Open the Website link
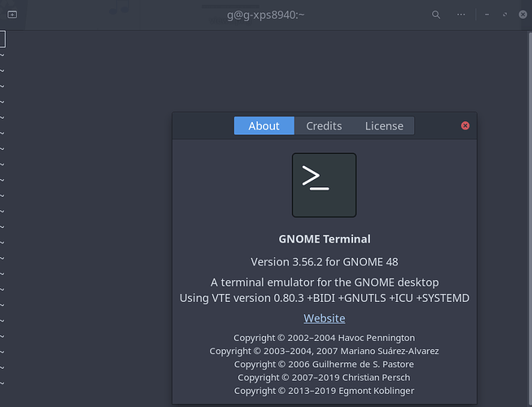 pos(325,318)
